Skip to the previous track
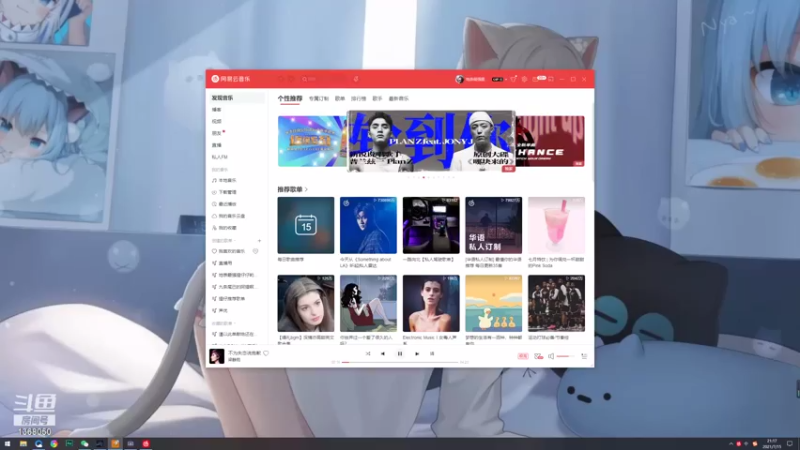 [383, 354]
